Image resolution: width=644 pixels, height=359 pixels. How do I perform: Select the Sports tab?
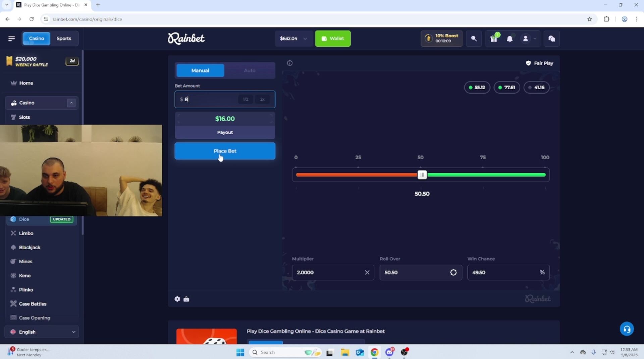[64, 39]
